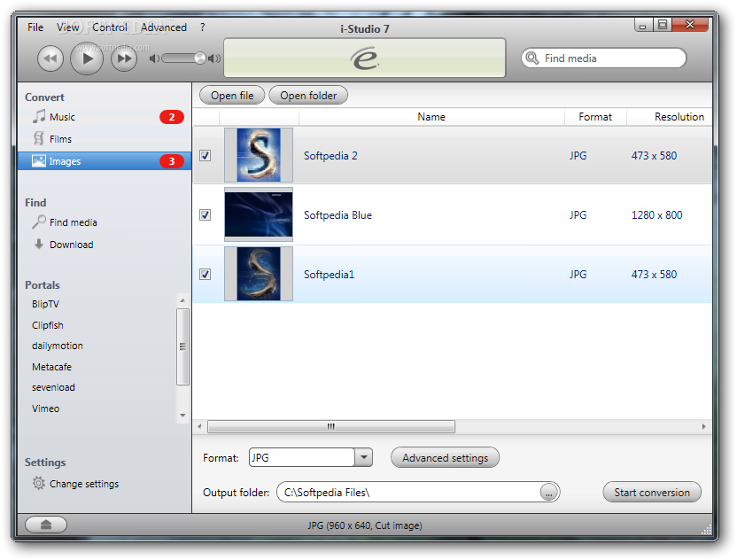Open the Control menu
This screenshot has height=560, width=737.
tap(110, 27)
